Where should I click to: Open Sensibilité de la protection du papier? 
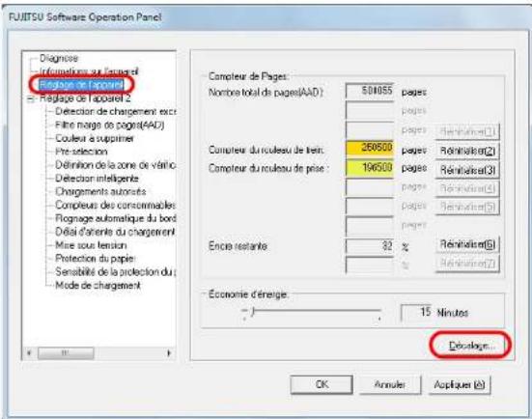click(x=115, y=271)
